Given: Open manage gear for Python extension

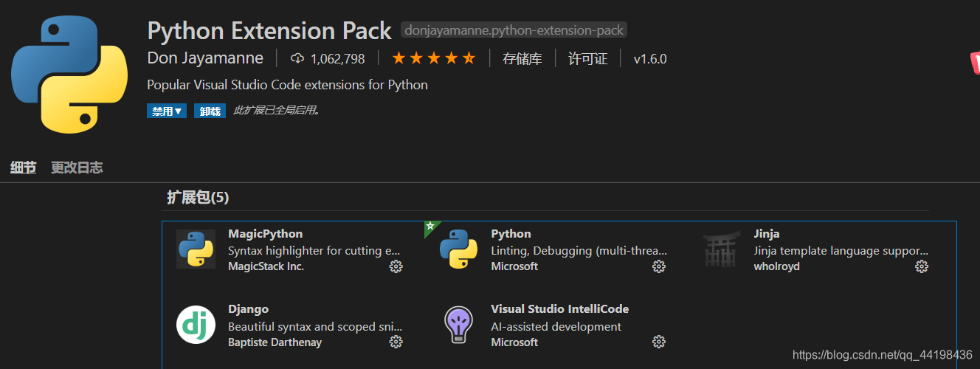Looking at the screenshot, I should (659, 266).
